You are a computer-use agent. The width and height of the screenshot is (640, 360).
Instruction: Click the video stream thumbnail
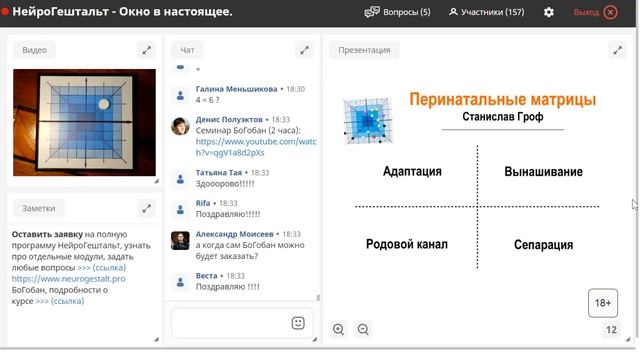84,122
